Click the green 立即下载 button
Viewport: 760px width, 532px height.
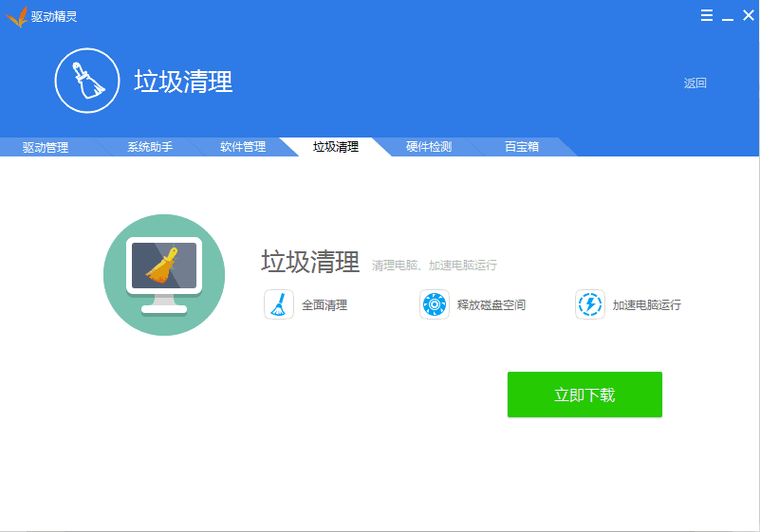tap(584, 394)
